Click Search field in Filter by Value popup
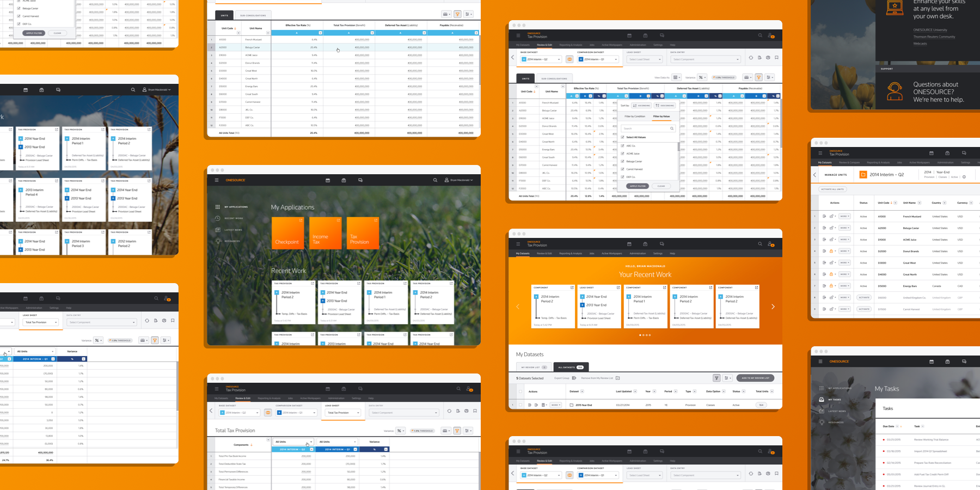The width and height of the screenshot is (980, 490). (648, 128)
